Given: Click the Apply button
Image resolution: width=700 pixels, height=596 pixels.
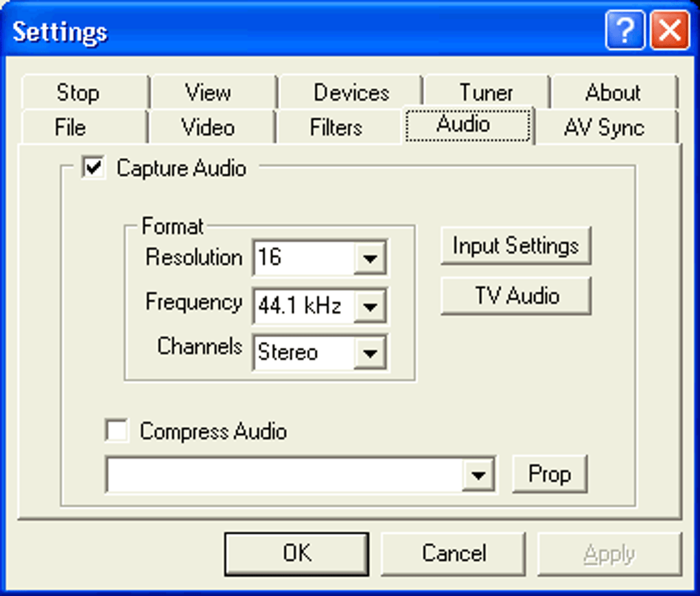Looking at the screenshot, I should coord(609,553).
